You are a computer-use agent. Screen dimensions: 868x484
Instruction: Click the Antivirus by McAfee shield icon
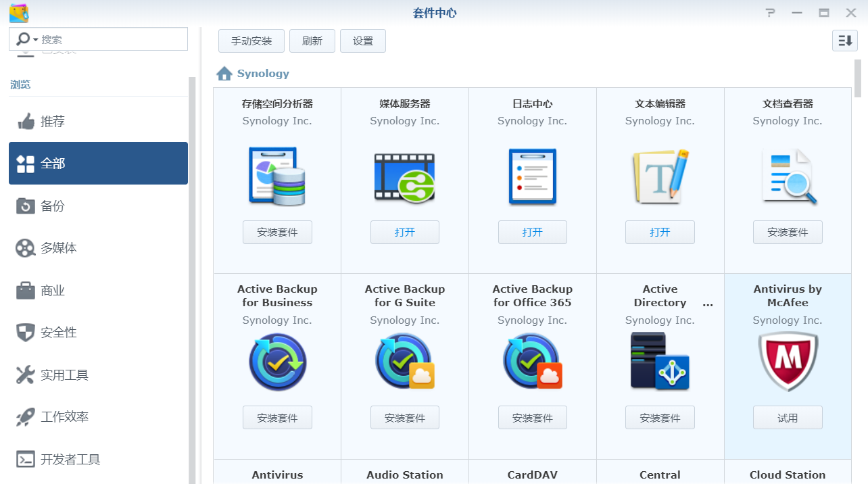pos(788,362)
